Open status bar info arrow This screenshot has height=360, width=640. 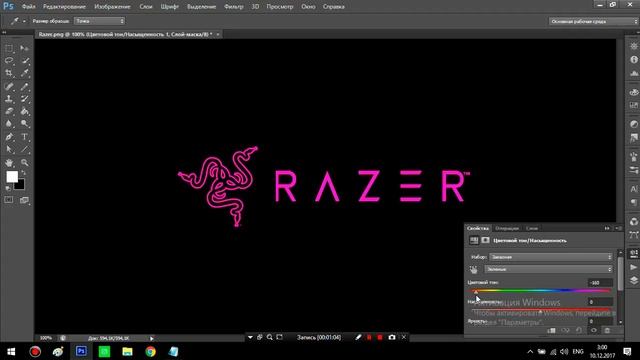pos(151,338)
